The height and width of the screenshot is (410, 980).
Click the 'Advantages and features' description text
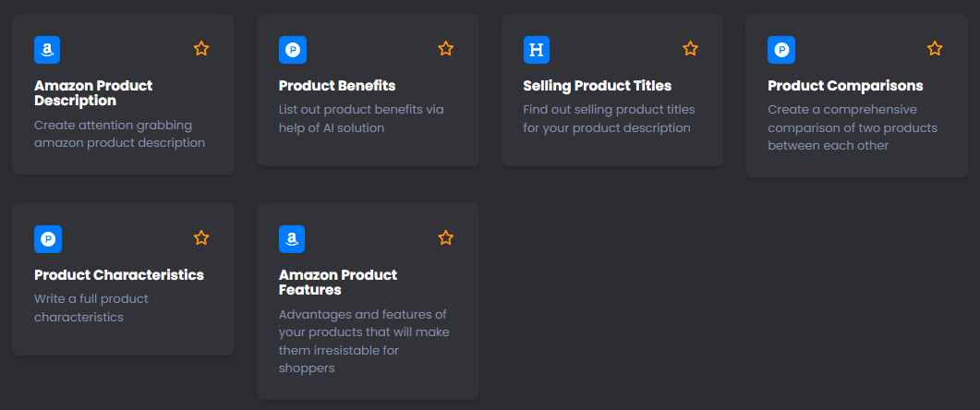click(363, 342)
